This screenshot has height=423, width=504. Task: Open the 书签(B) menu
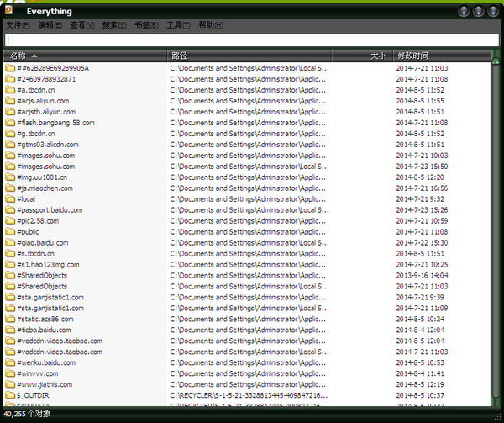pyautogui.click(x=146, y=25)
